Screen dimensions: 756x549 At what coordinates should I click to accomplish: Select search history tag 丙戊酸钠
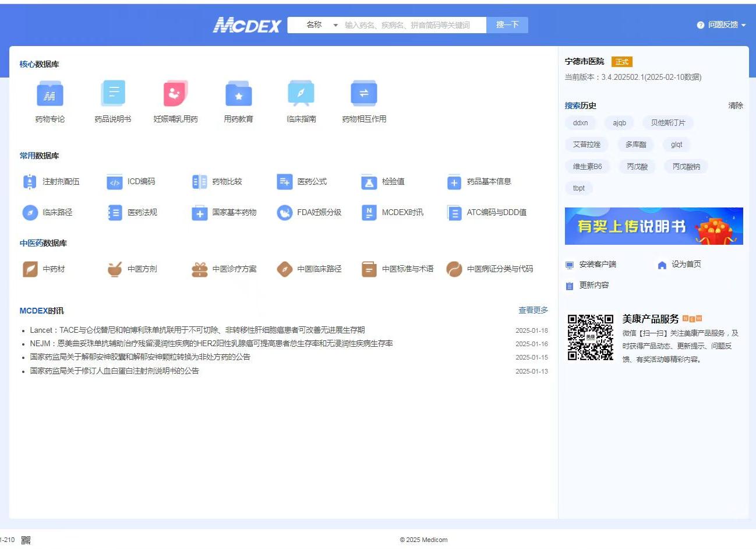687,167
